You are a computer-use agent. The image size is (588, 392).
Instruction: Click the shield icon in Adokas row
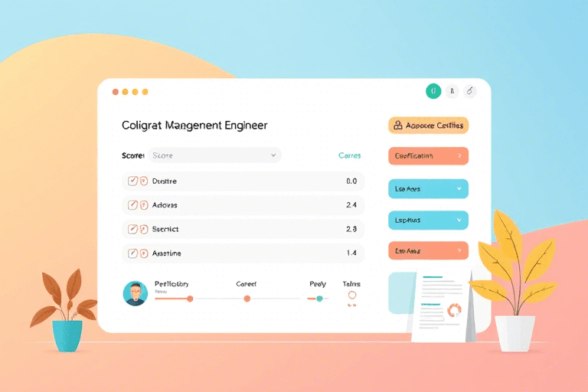pos(143,205)
